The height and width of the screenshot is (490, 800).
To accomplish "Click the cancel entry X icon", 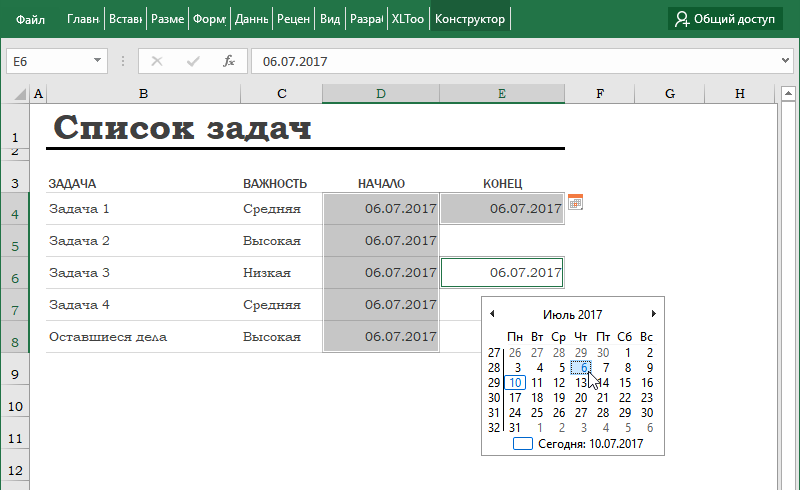I will click(x=156, y=61).
